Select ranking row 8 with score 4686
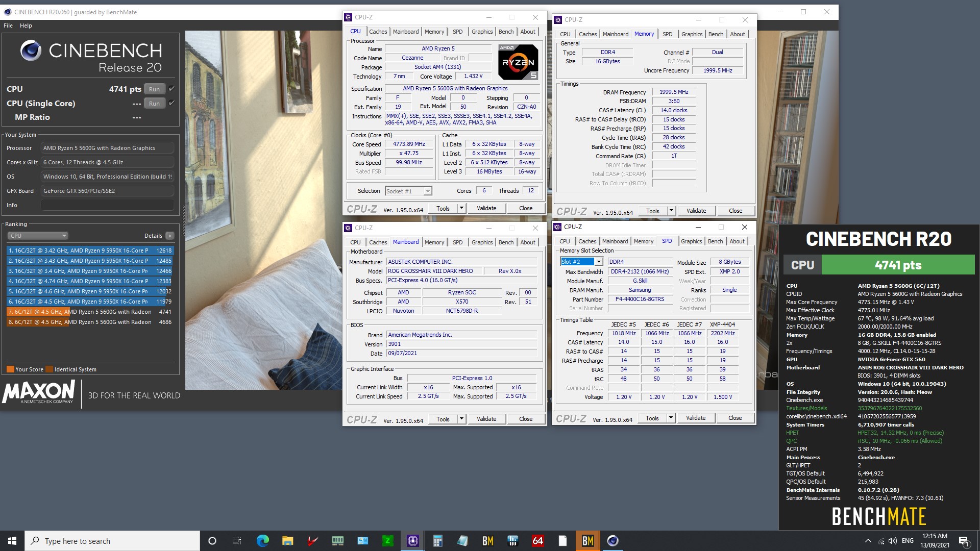 (90, 322)
